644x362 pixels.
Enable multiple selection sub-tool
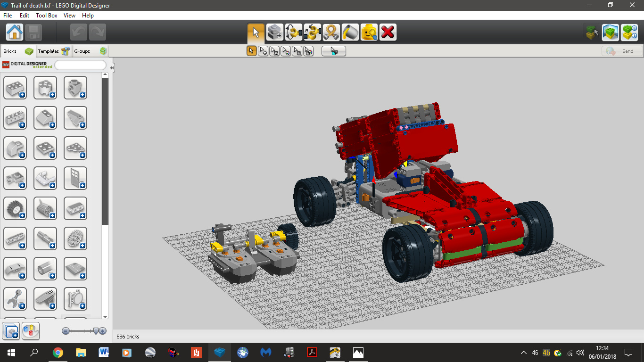click(263, 51)
